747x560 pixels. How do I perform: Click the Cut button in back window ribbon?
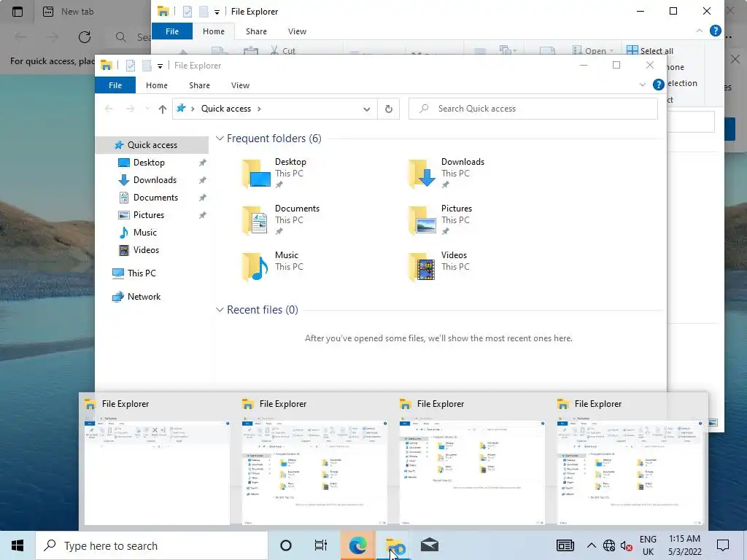point(283,50)
